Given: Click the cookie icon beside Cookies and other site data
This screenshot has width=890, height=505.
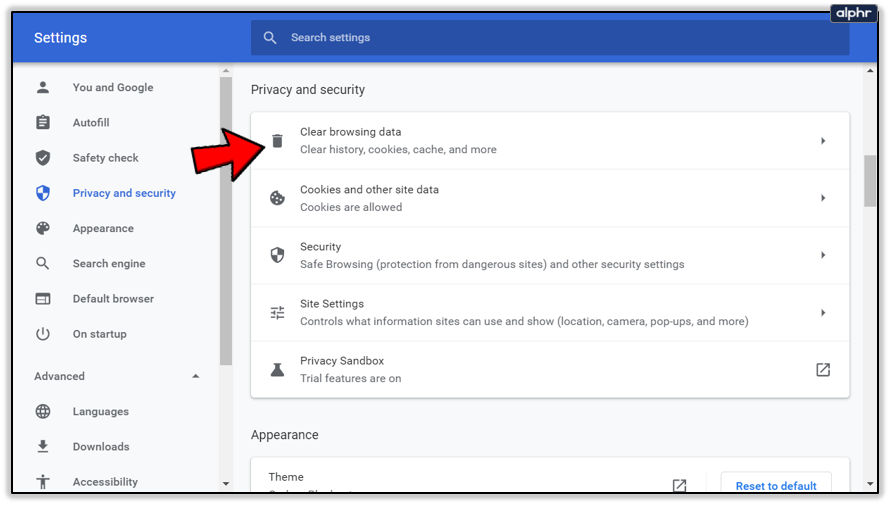Looking at the screenshot, I should [x=277, y=198].
